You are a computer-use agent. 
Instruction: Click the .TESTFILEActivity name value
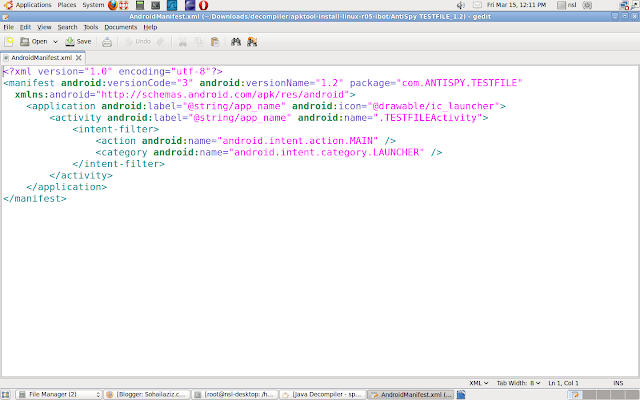point(428,118)
